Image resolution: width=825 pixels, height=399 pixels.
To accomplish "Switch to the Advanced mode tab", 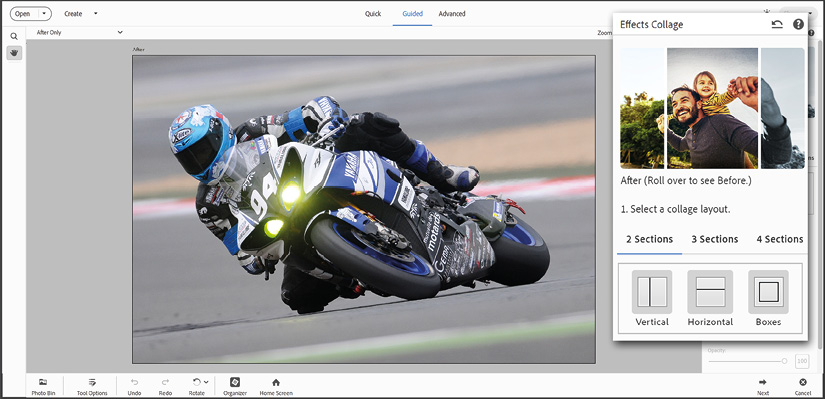I will pos(452,14).
